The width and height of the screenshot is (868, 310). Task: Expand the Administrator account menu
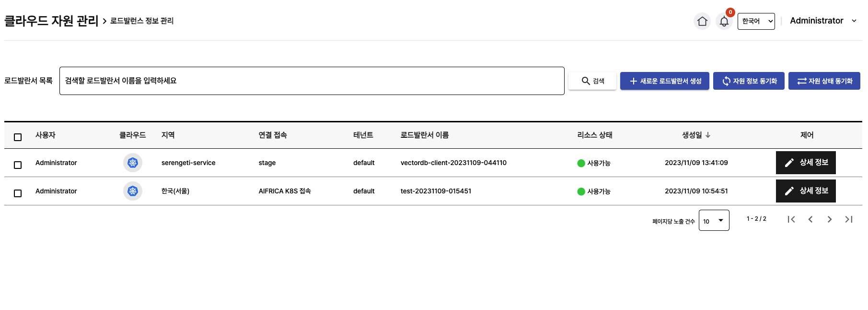coord(823,21)
